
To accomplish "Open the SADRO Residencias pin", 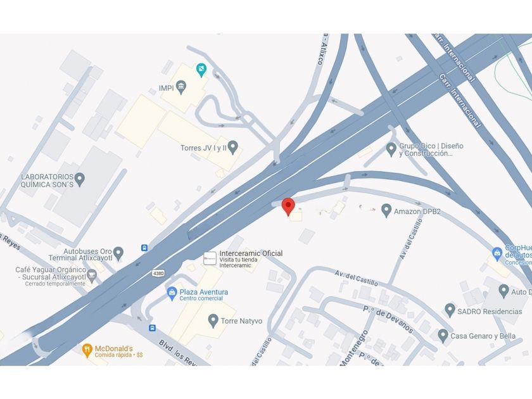I will pos(450,310).
